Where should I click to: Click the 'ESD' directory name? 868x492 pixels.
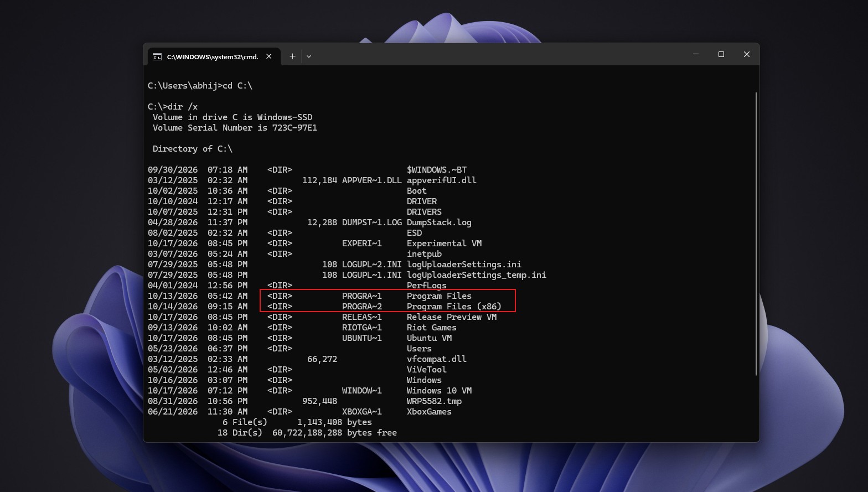pos(414,233)
